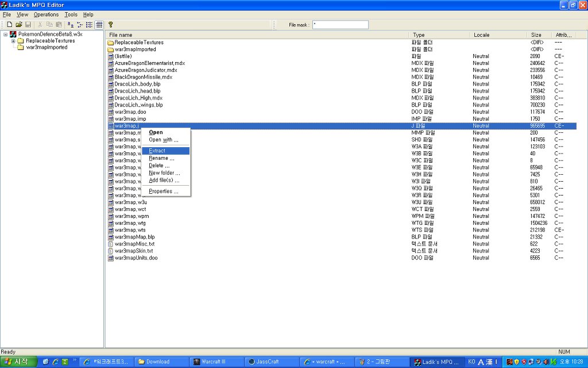Screen dimensions: 588x368
Task: Switch to JassCraft in the taskbar
Action: 273,362
